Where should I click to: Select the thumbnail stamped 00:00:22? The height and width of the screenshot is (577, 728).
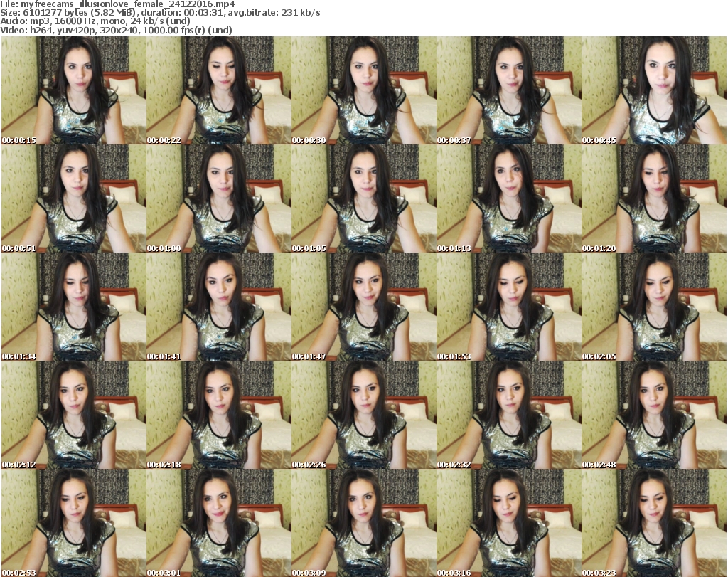pyautogui.click(x=219, y=90)
